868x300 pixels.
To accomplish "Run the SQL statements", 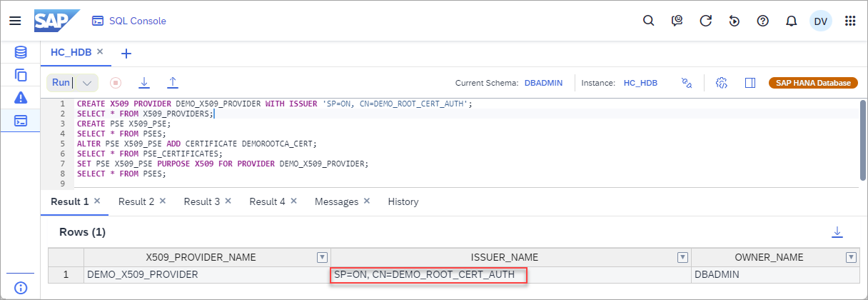I will pos(61,83).
